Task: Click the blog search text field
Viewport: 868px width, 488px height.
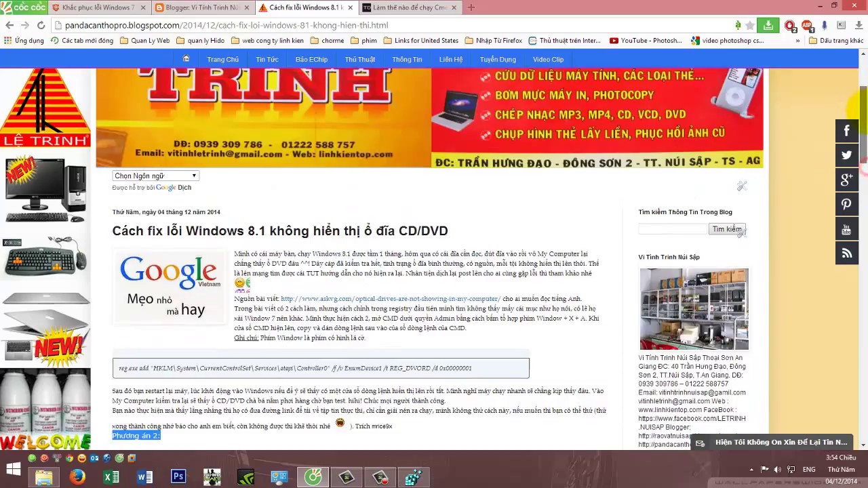Action: (x=673, y=229)
